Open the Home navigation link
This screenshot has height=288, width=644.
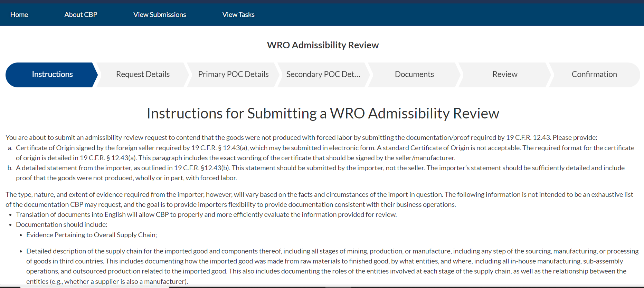pos(19,15)
